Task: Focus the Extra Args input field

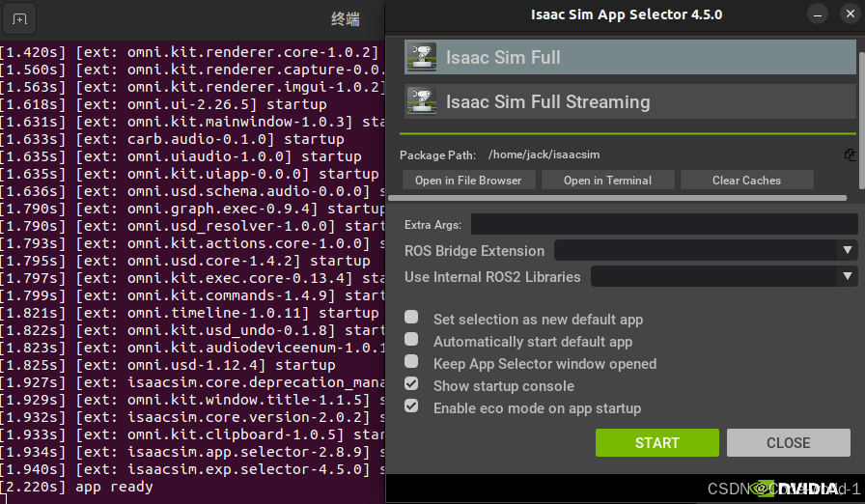Action: coord(664,224)
